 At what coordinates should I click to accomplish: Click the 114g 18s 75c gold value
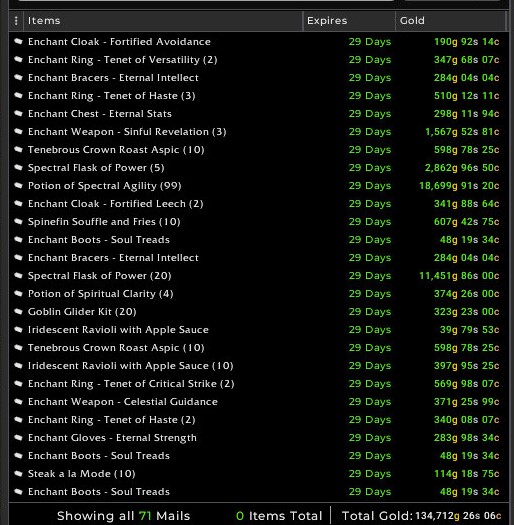pyautogui.click(x=466, y=474)
